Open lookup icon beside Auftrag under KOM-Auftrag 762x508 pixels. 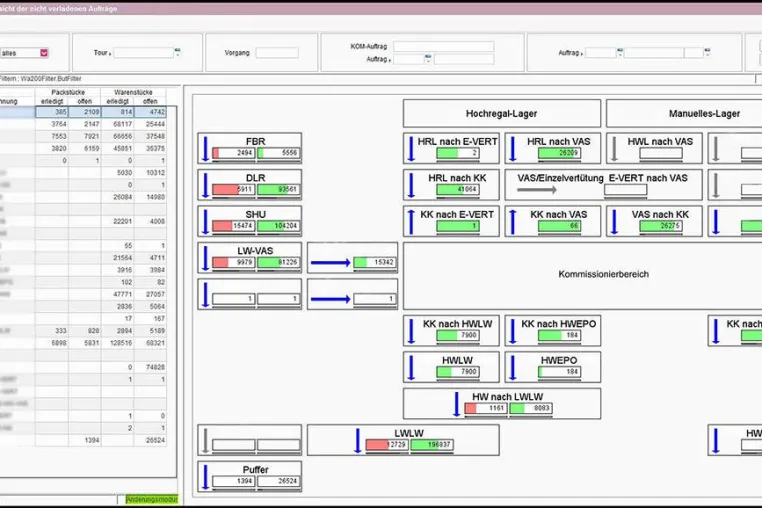[428, 58]
